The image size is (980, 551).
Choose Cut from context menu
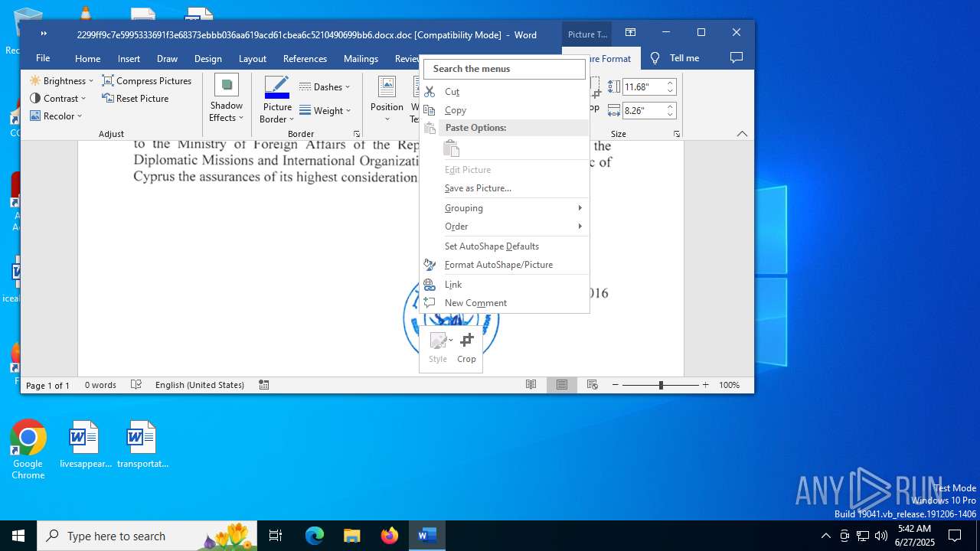(505, 92)
